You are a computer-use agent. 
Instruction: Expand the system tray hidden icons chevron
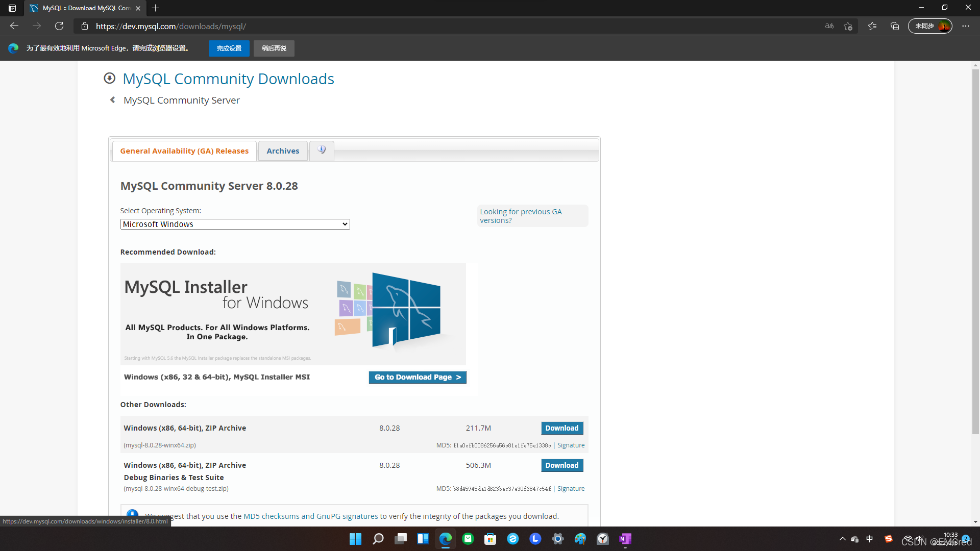point(842,539)
